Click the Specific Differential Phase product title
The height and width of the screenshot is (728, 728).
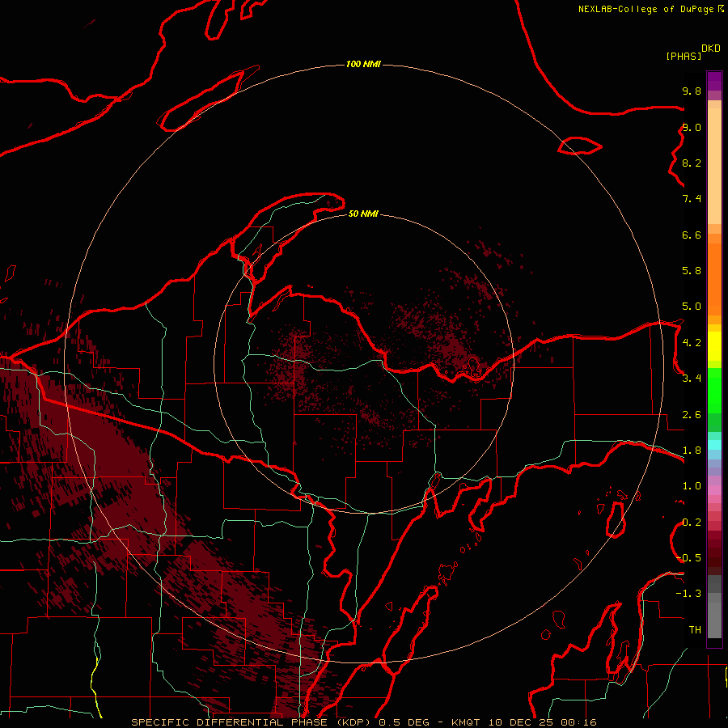[253, 722]
